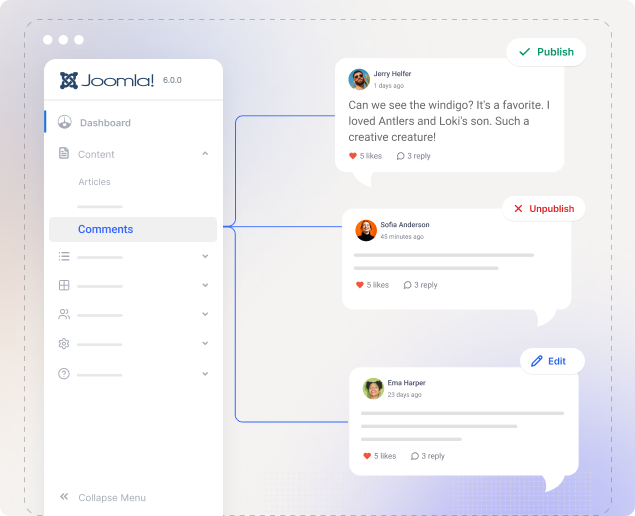Click the Ema Harper name
635x516 pixels.
pos(406,383)
